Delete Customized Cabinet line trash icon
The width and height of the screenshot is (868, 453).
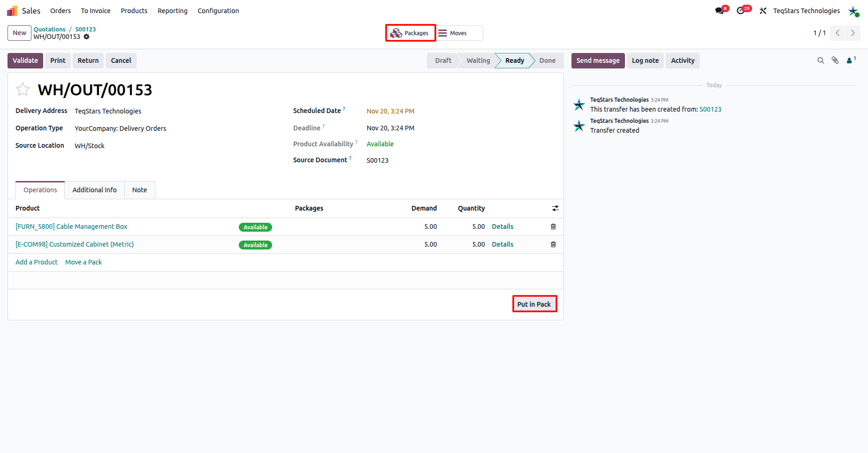[x=553, y=244]
